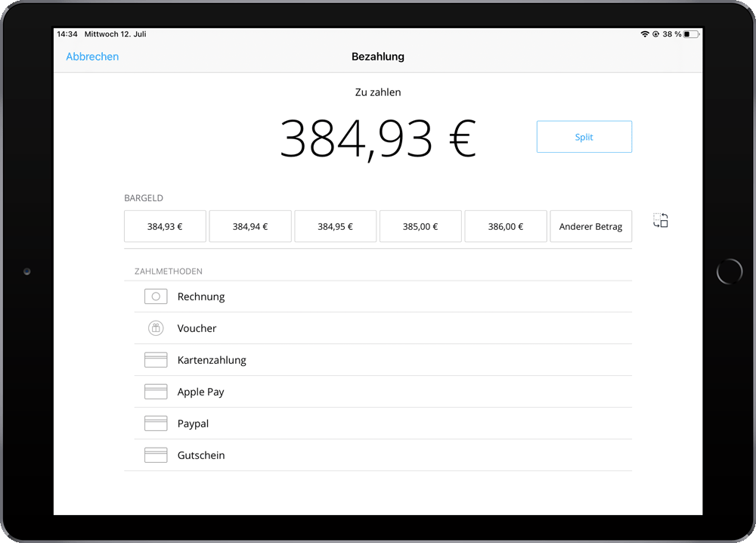Tap the Wi-Fi status icon
Image resolution: width=756 pixels, height=543 pixels.
point(645,34)
